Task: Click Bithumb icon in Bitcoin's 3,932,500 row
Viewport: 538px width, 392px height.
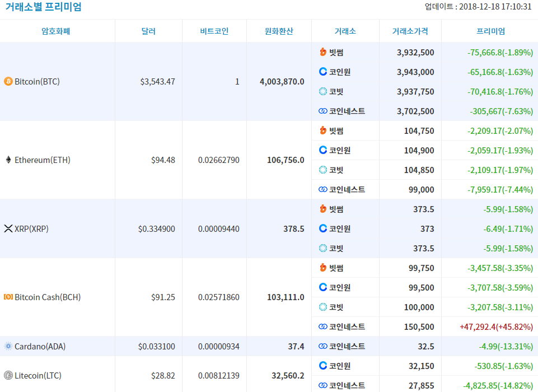Action: pos(323,52)
